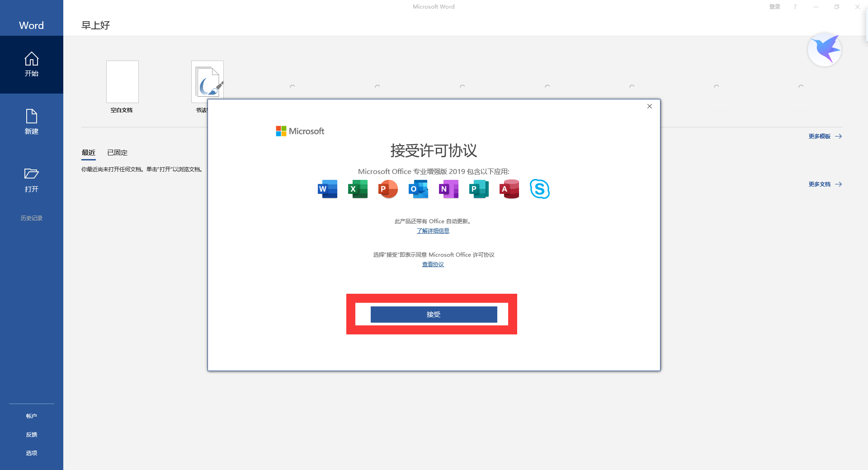Click the Outlook app icon in dialog
This screenshot has width=868, height=470.
418,189
